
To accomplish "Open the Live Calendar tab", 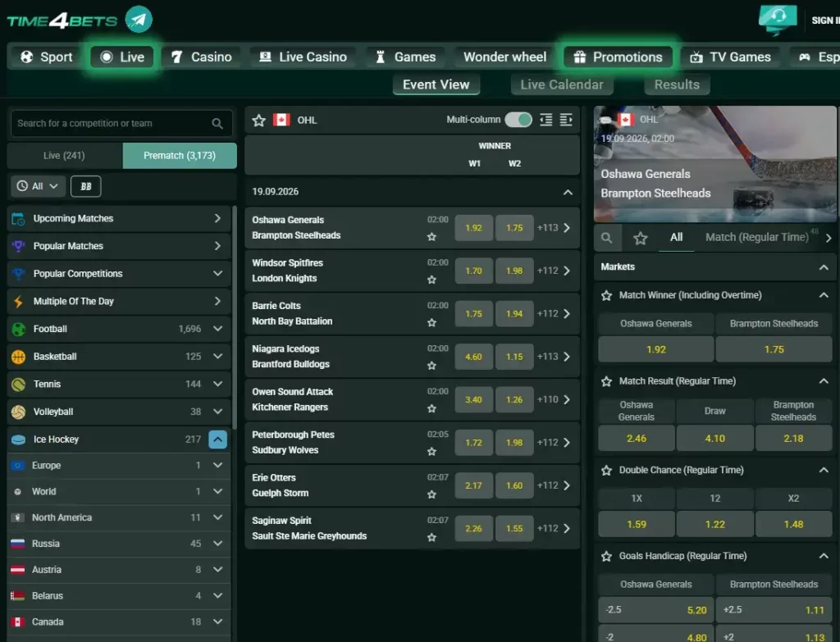I will [x=562, y=84].
